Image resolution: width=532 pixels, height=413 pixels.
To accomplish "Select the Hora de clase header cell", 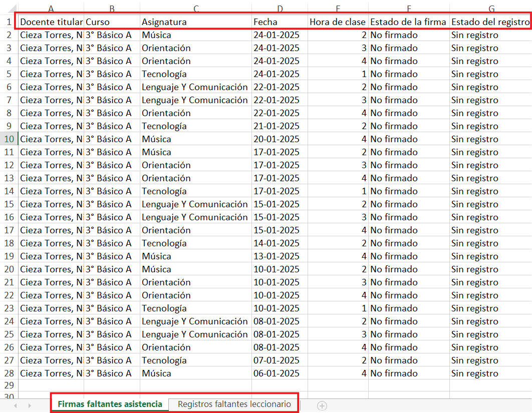I will pyautogui.click(x=338, y=22).
